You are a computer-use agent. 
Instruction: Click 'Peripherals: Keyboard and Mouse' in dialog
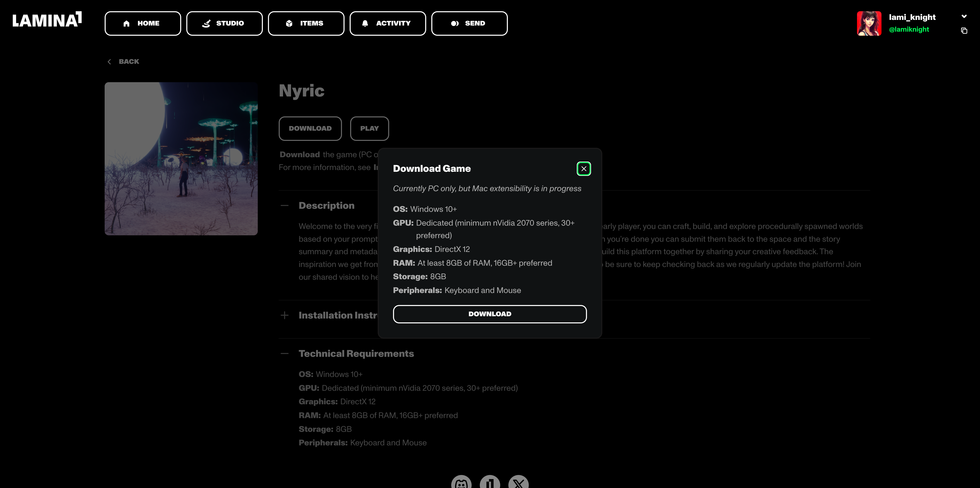pos(457,290)
